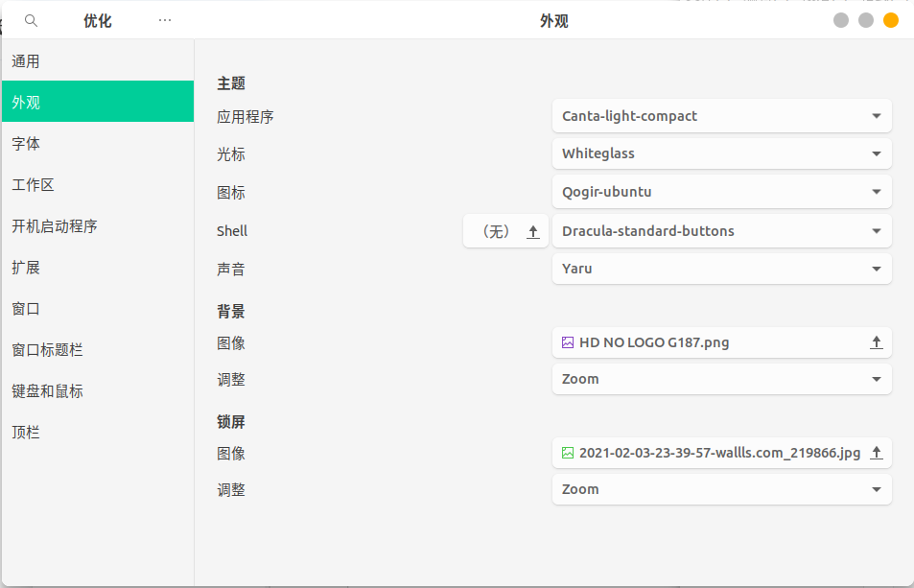Go to the 键盘和鼠标 section
This screenshot has height=588, width=914.
coord(96,390)
